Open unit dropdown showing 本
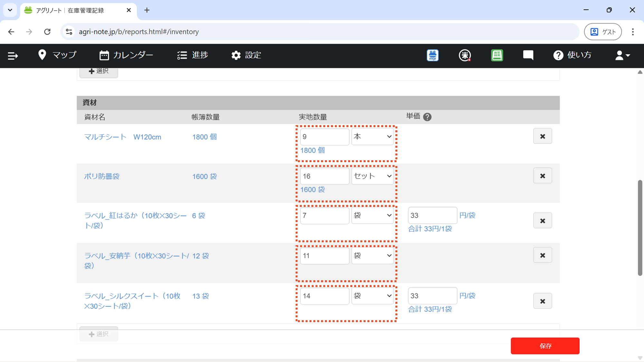 coord(373,136)
